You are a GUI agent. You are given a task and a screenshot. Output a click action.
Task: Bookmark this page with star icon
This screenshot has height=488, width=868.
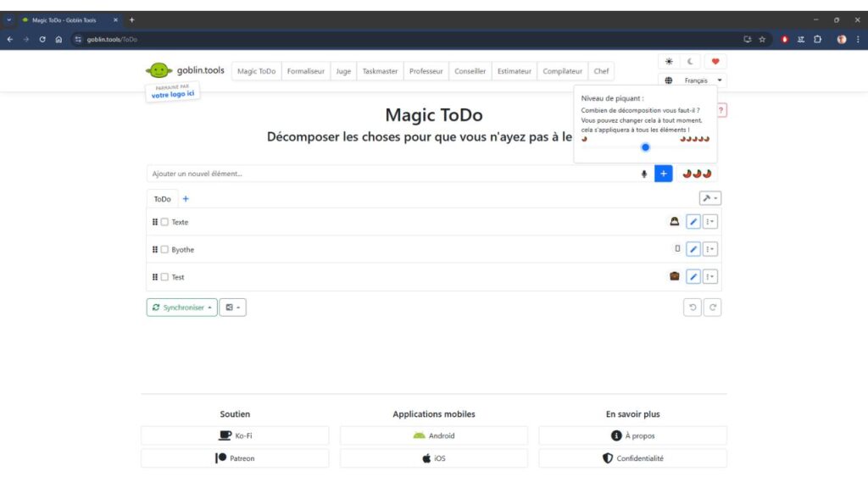click(x=762, y=39)
